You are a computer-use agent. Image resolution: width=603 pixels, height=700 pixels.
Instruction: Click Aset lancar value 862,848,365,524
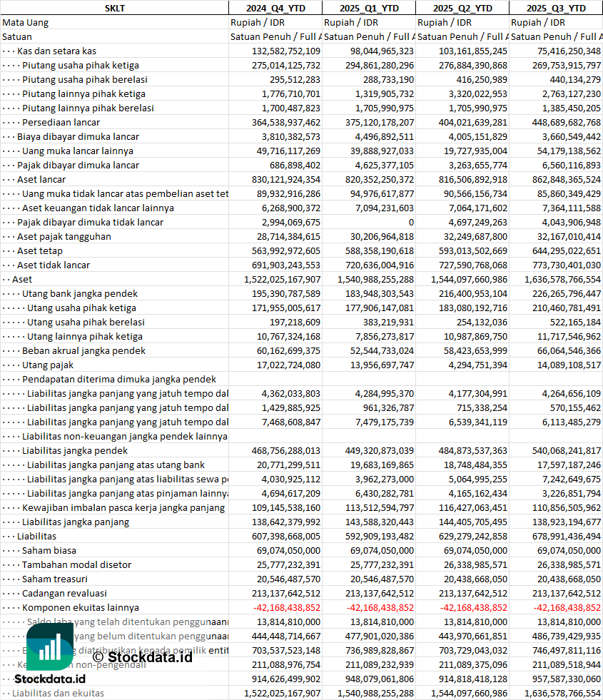pos(567,180)
